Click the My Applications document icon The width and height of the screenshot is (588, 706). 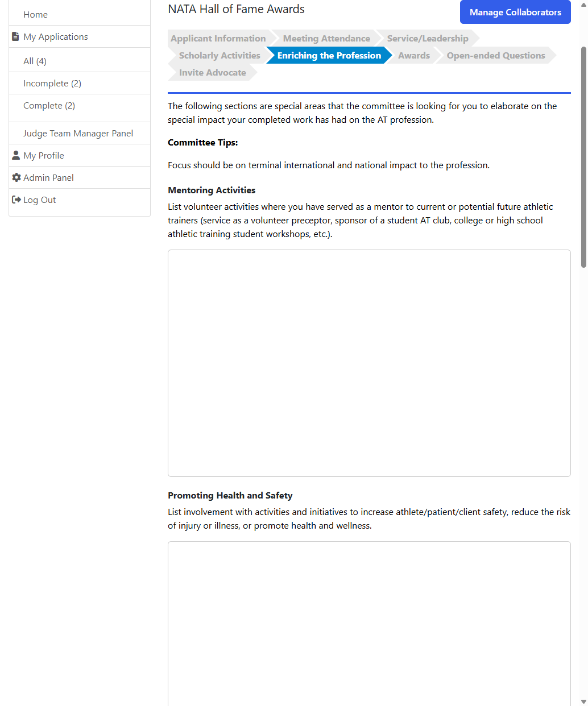16,36
